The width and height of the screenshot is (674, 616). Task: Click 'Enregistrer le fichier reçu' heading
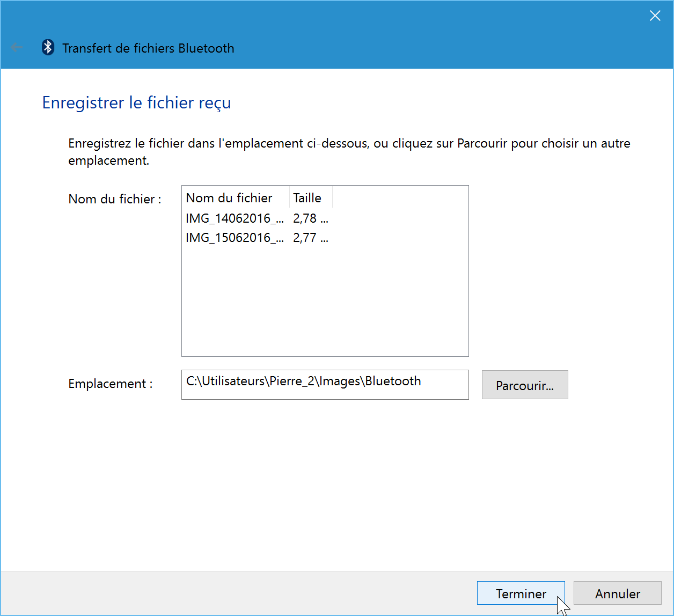click(136, 102)
